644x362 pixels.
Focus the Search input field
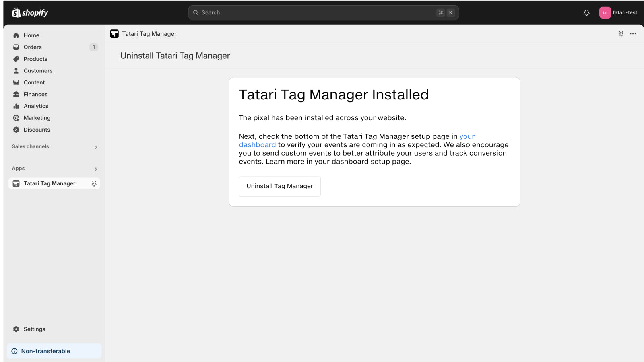click(x=323, y=13)
